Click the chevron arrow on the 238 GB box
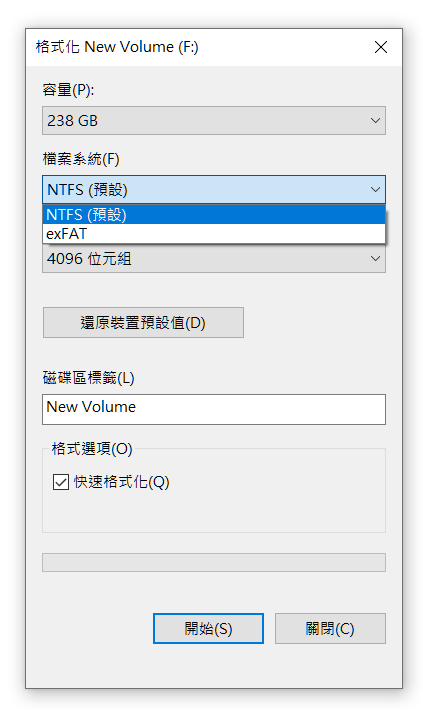Viewport: 423px width, 713px height. 375,121
